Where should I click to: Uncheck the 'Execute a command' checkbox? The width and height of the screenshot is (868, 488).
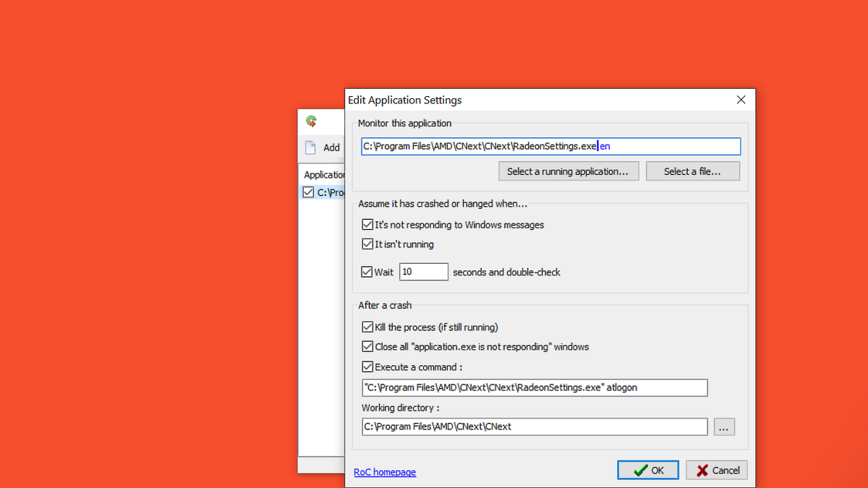(x=367, y=367)
